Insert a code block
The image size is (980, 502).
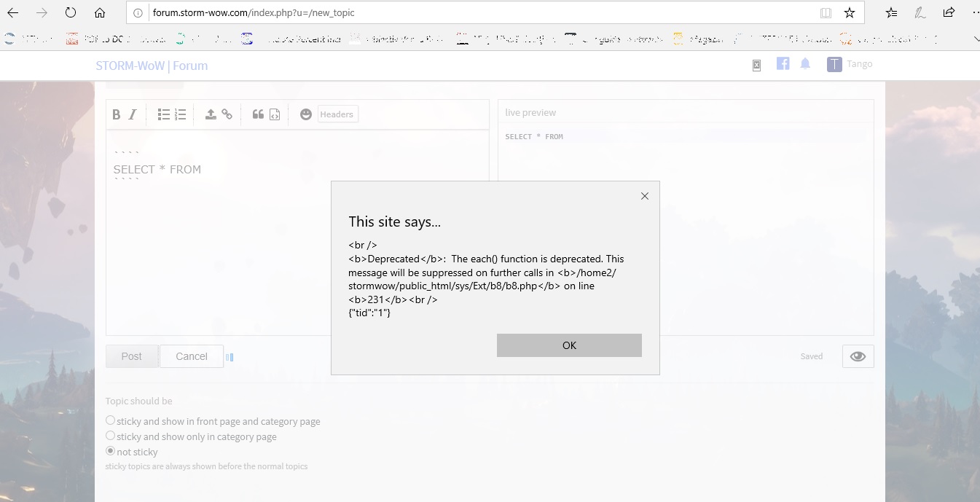[x=275, y=114]
